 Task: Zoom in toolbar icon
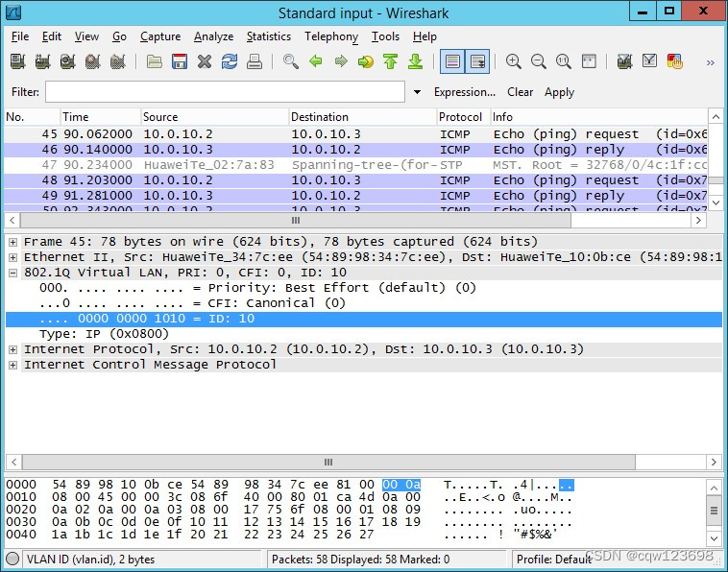pos(514,61)
